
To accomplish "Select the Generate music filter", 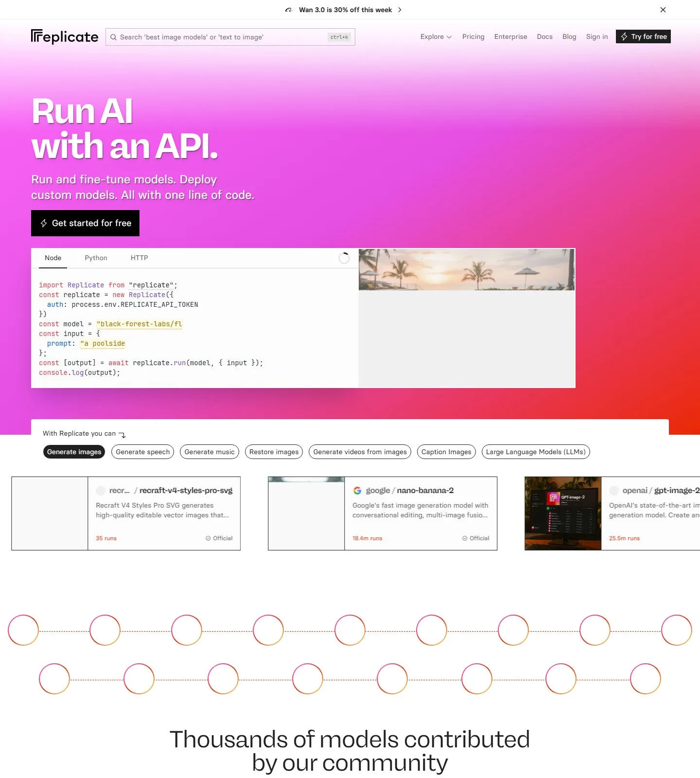I will pyautogui.click(x=210, y=452).
